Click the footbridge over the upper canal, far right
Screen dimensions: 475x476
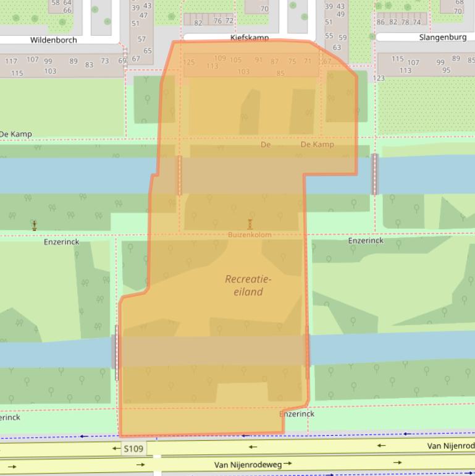374,174
